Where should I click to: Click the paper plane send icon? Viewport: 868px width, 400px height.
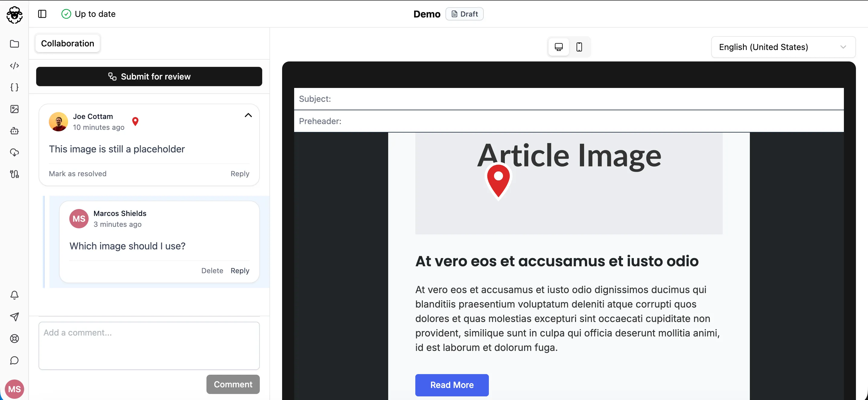[x=14, y=317]
